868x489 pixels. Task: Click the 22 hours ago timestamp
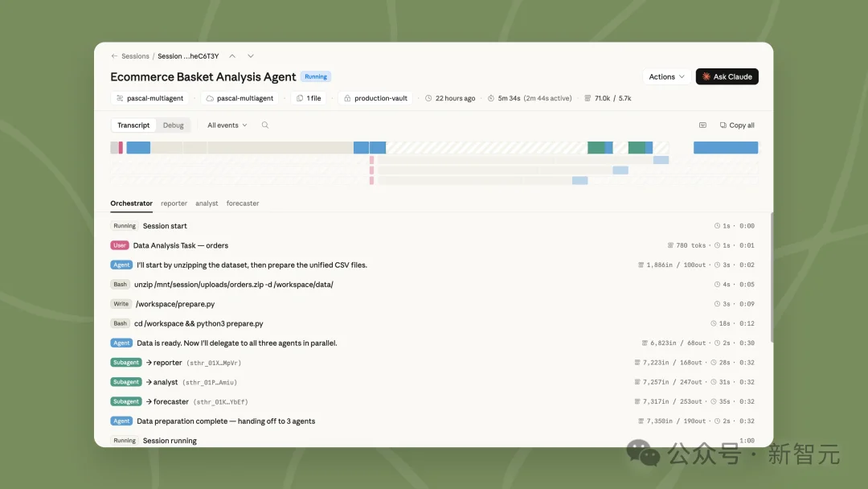[450, 98]
